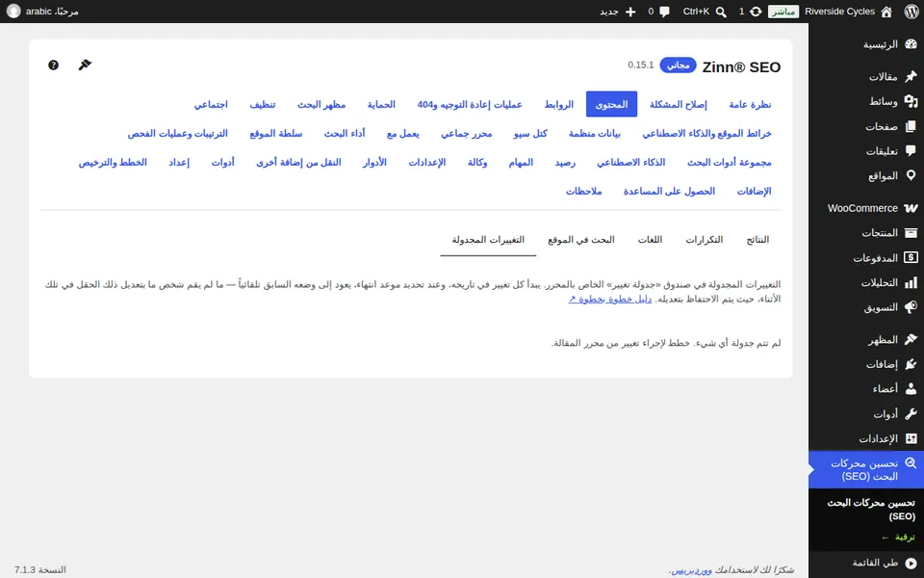
Task: Click the sliders icon for الإعدادات sidebar
Action: coord(911,438)
